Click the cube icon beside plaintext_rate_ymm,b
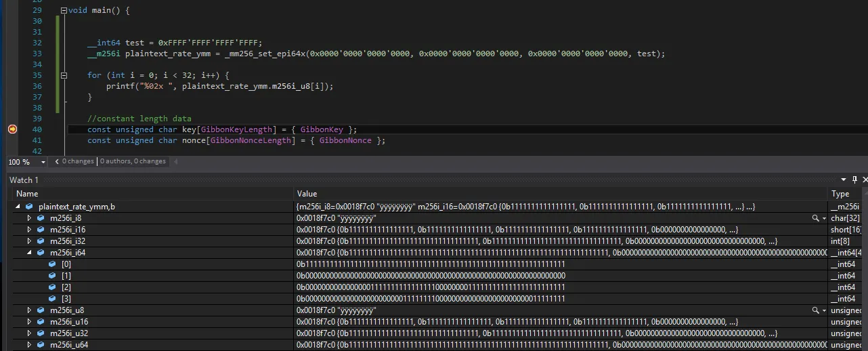868x351 pixels. coord(28,207)
